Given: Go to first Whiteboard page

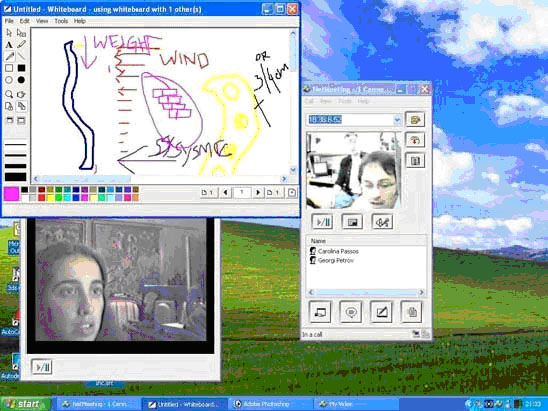Looking at the screenshot, I should pyautogui.click(x=209, y=193).
